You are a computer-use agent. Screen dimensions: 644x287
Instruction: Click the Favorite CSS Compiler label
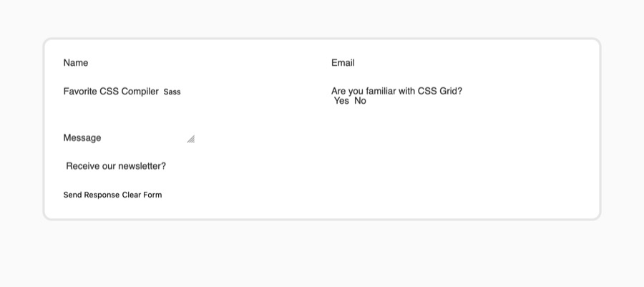(111, 91)
